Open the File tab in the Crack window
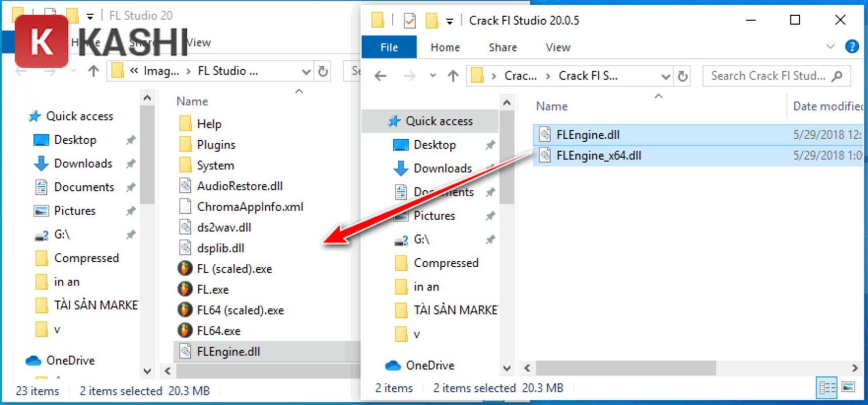Viewport: 868px width, 405px height. click(389, 47)
